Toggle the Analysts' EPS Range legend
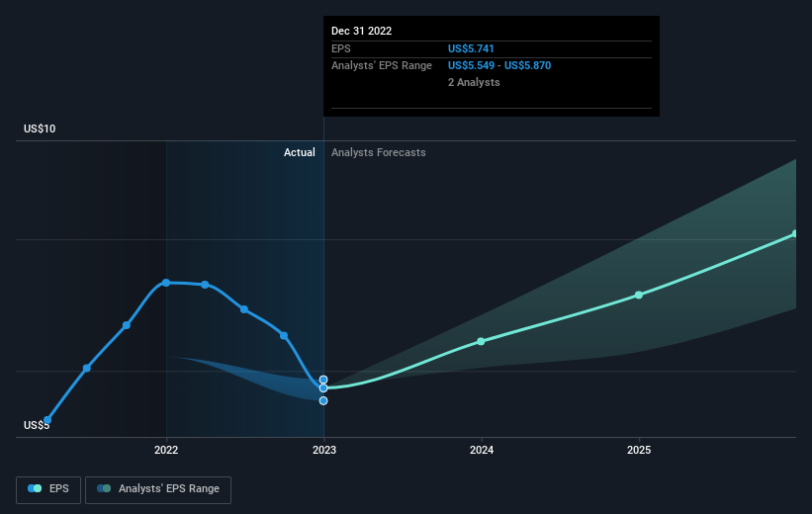 click(158, 489)
